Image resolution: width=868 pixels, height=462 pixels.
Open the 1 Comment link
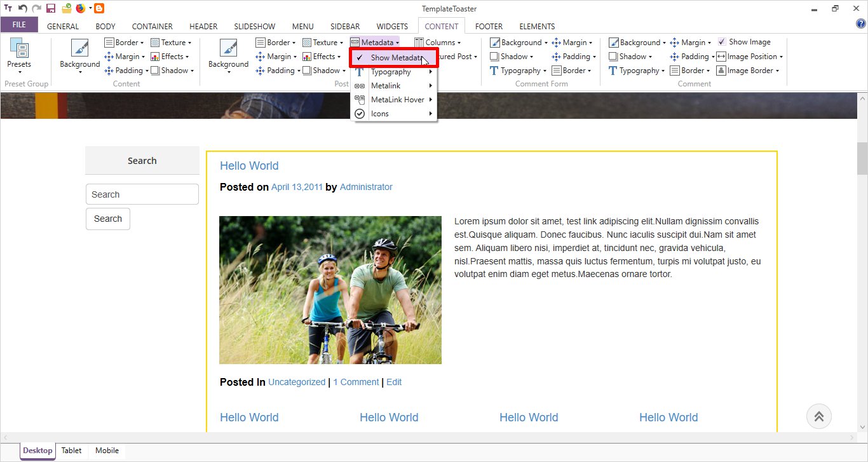[x=356, y=382]
